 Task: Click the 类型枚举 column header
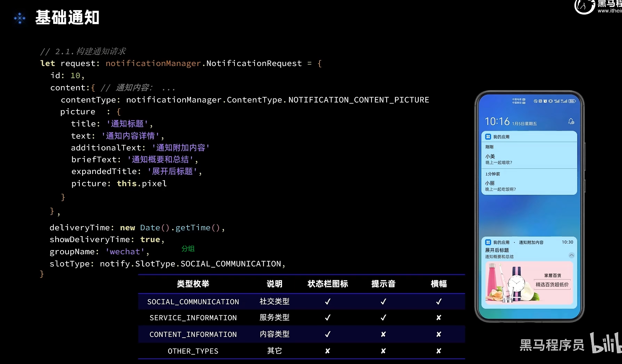pyautogui.click(x=193, y=284)
